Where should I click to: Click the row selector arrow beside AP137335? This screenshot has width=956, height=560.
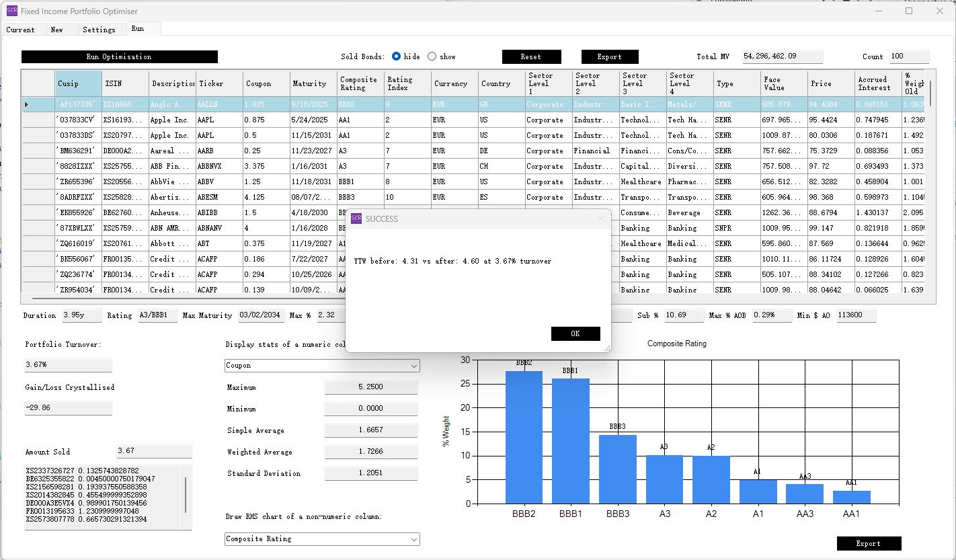tap(27, 104)
